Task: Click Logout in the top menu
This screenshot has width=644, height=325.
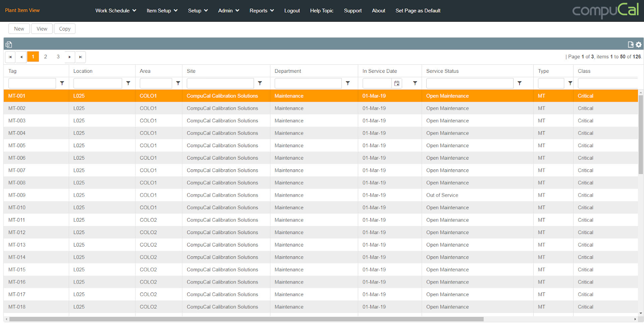Action: pos(292,10)
